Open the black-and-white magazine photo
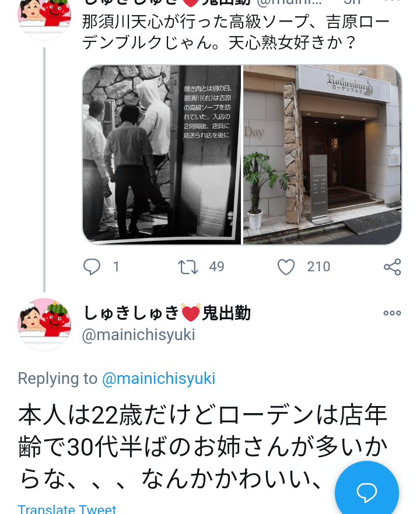The image size is (420, 514). (x=162, y=155)
